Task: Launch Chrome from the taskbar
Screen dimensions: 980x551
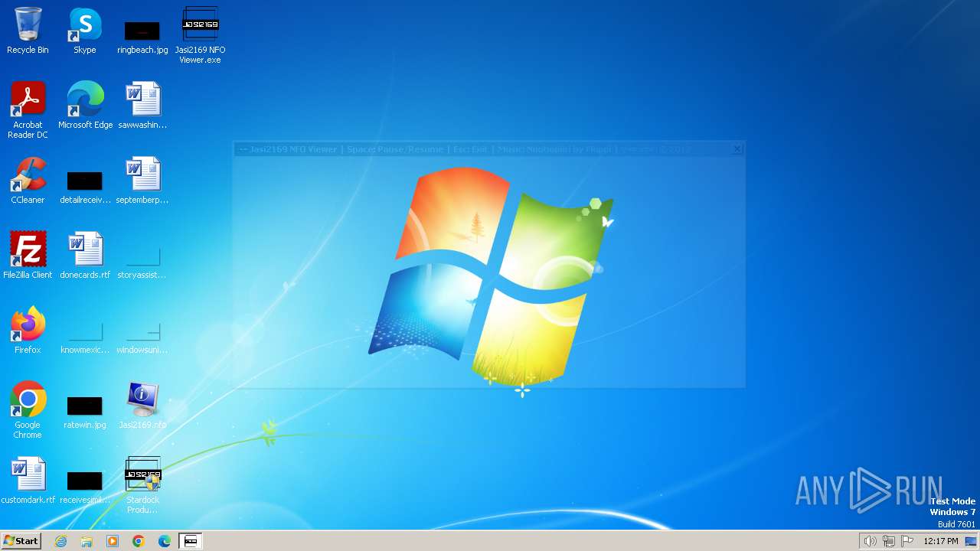Action: pos(139,541)
